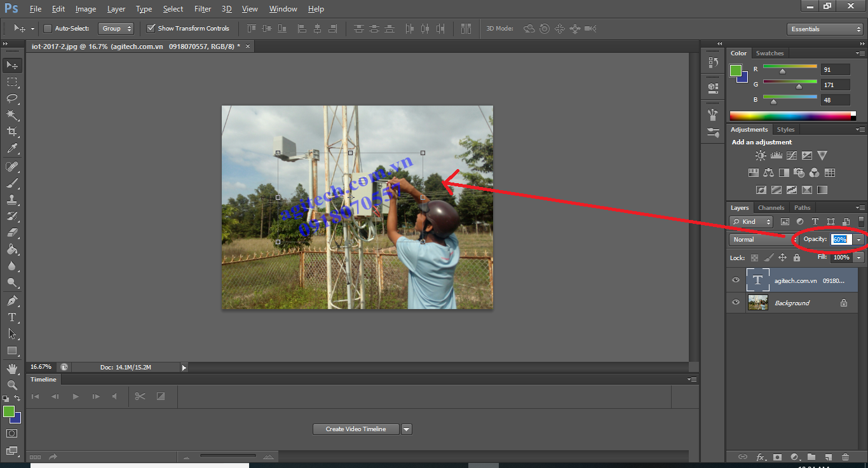Open the Image menu
The width and height of the screenshot is (868, 468).
[86, 9]
